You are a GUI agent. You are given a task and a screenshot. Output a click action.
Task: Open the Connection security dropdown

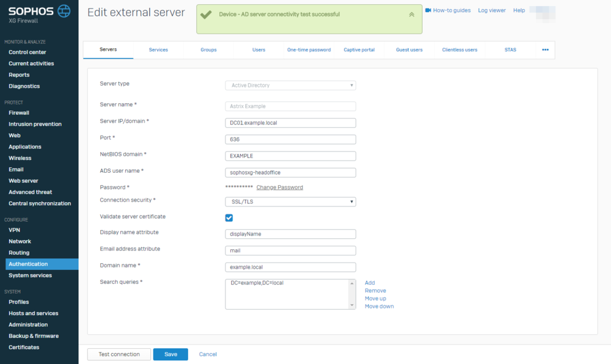290,202
